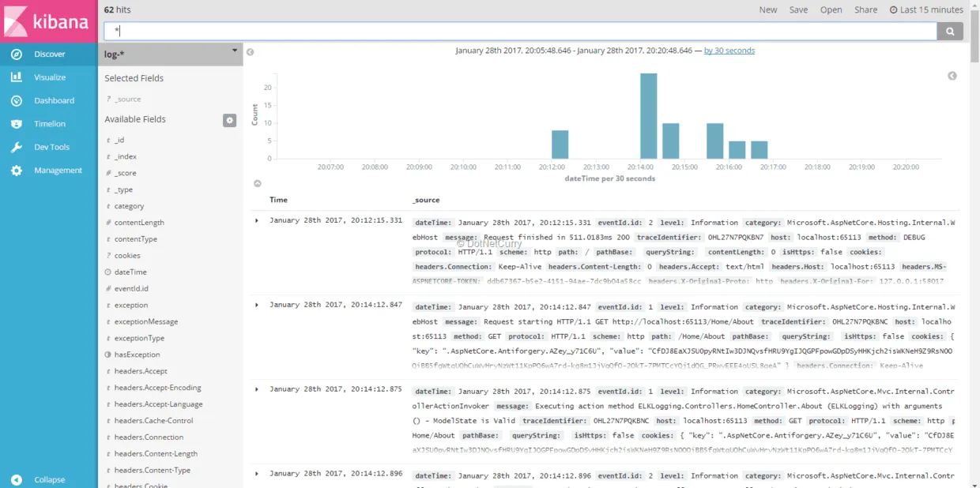The width and height of the screenshot is (980, 488).
Task: Click the arrow icon right of the histogram
Action: (x=952, y=76)
